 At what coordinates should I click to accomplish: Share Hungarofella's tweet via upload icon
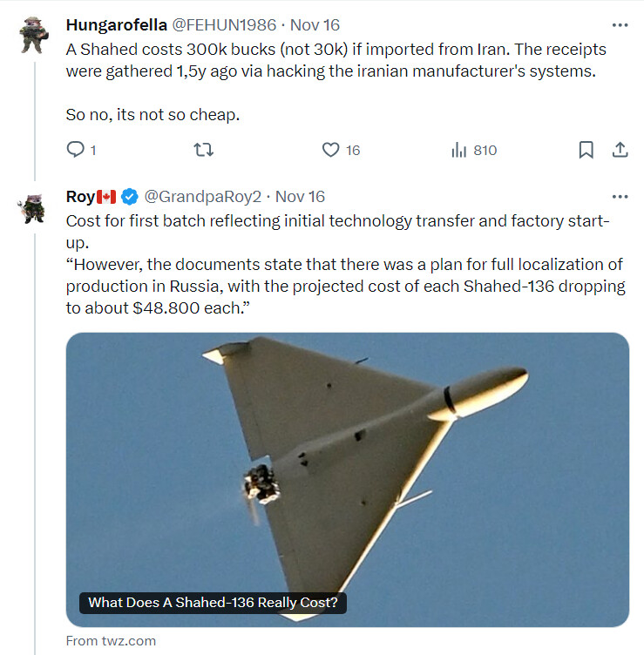(620, 150)
